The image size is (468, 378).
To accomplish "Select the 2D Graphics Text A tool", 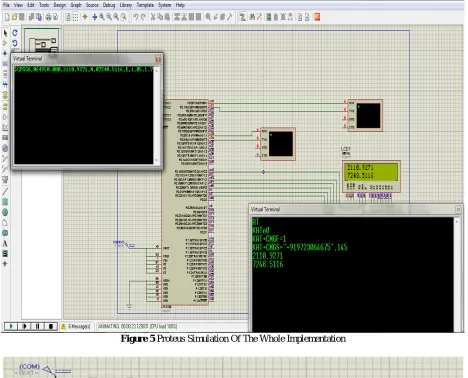I will (5, 243).
